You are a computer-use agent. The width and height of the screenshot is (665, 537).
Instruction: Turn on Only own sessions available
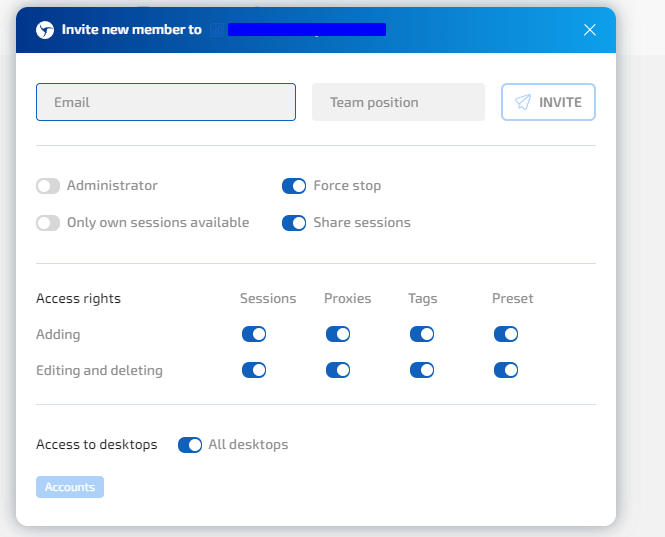(x=48, y=223)
